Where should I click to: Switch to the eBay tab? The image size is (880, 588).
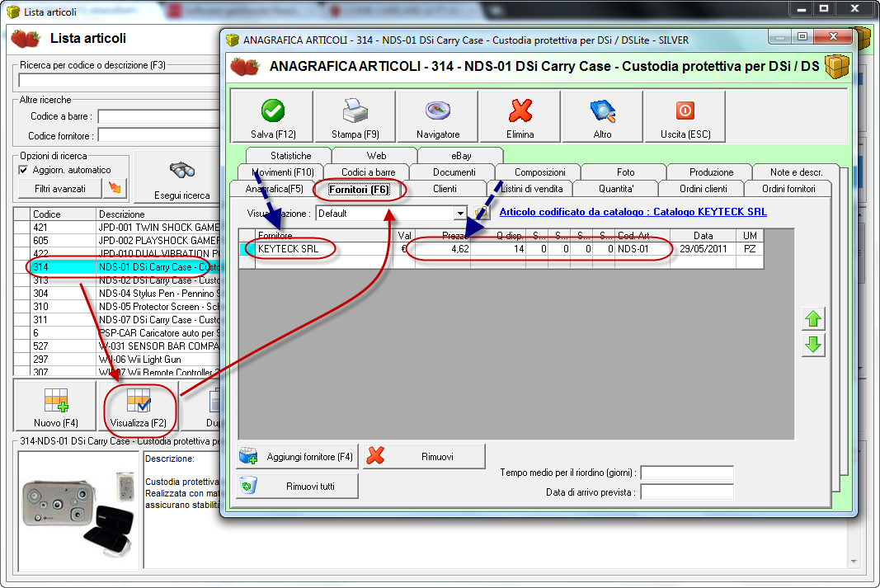click(461, 155)
